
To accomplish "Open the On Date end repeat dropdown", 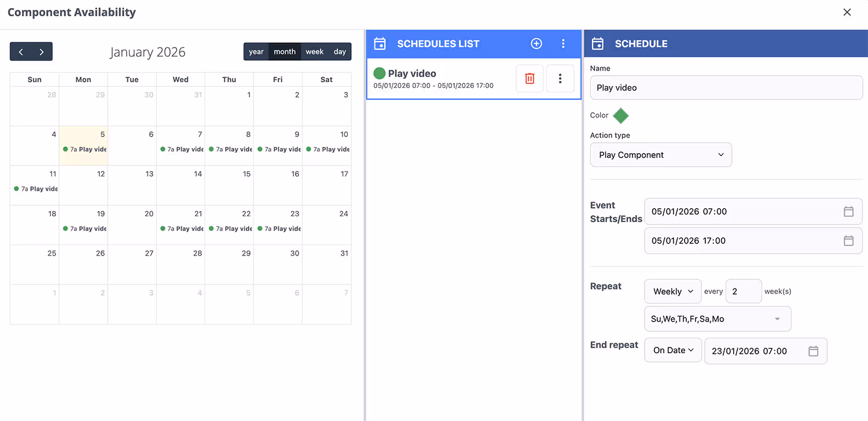I will pos(672,350).
